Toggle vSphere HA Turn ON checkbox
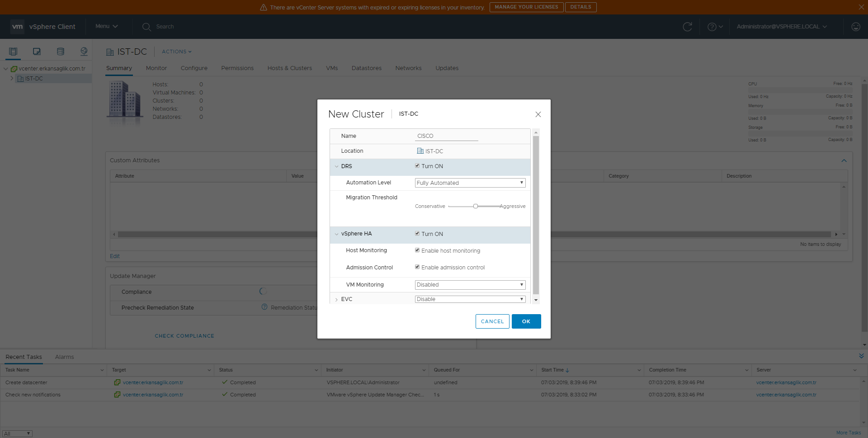The width and height of the screenshot is (868, 438). tap(417, 234)
